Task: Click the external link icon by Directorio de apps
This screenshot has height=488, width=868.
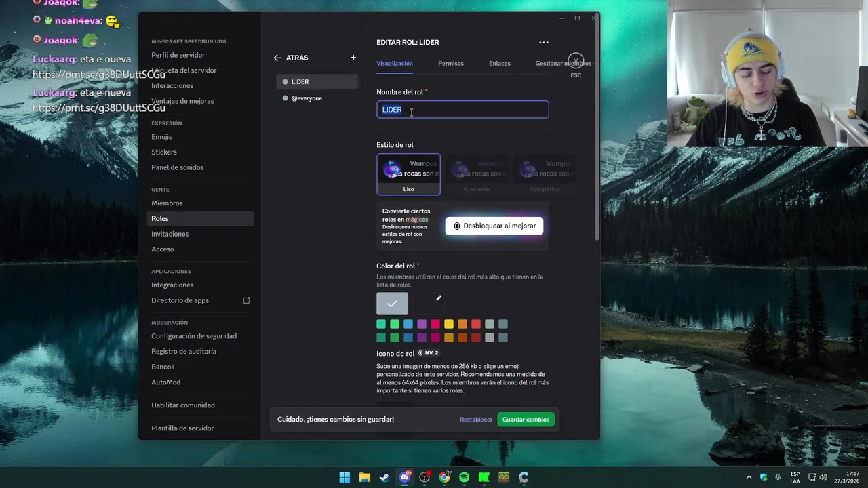Action: [x=246, y=300]
